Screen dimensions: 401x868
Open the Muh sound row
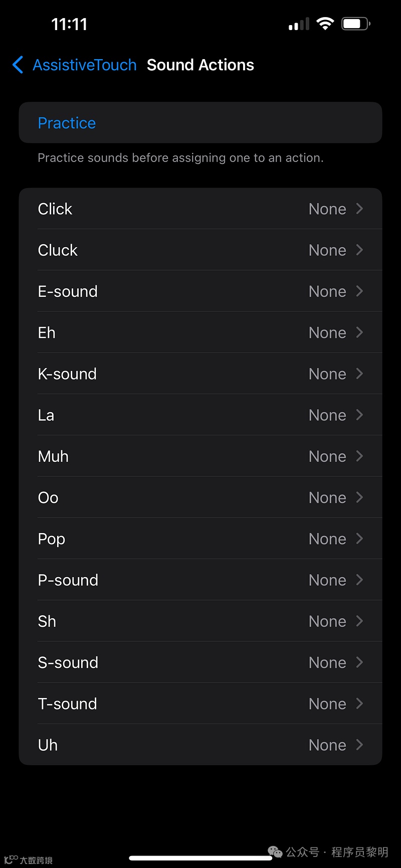coord(200,456)
